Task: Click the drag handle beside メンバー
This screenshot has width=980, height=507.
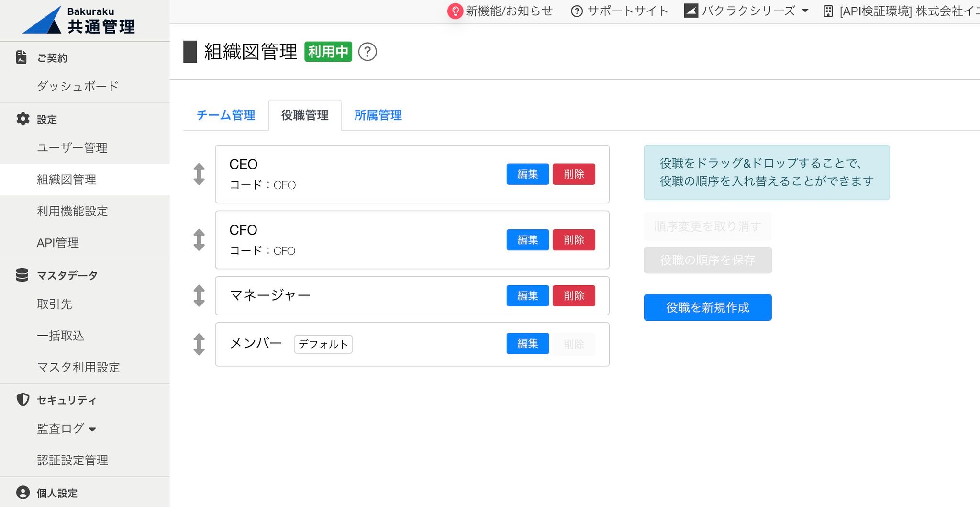Action: 199,344
